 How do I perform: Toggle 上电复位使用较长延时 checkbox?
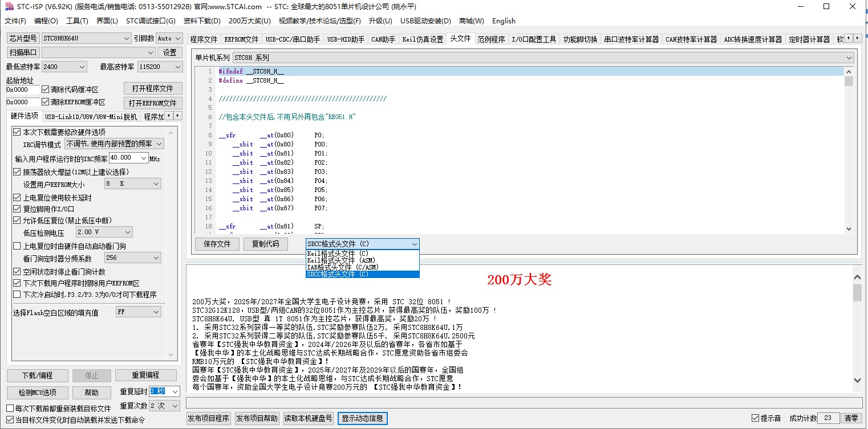pyautogui.click(x=17, y=198)
